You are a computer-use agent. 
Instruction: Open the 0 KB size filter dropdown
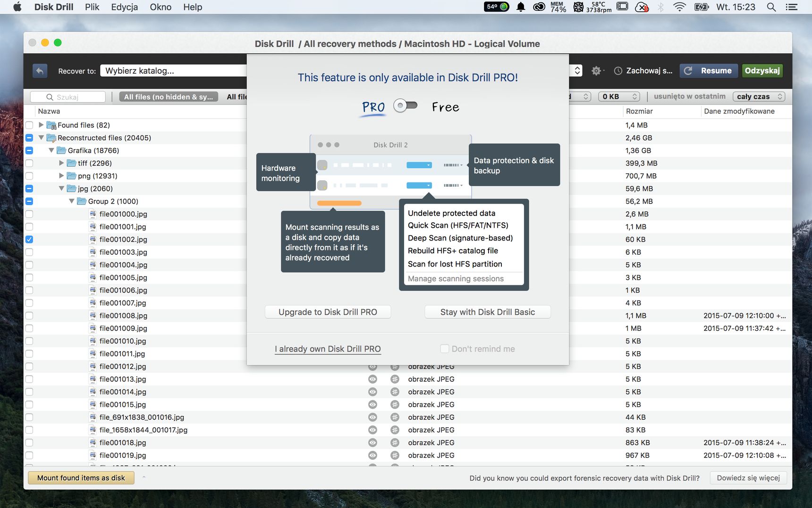click(x=619, y=96)
